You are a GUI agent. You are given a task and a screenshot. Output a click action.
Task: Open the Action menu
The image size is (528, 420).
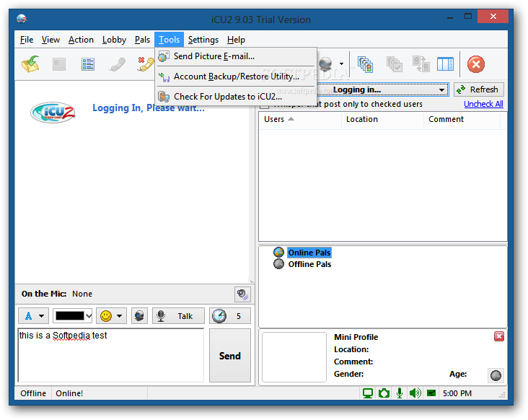(x=82, y=40)
